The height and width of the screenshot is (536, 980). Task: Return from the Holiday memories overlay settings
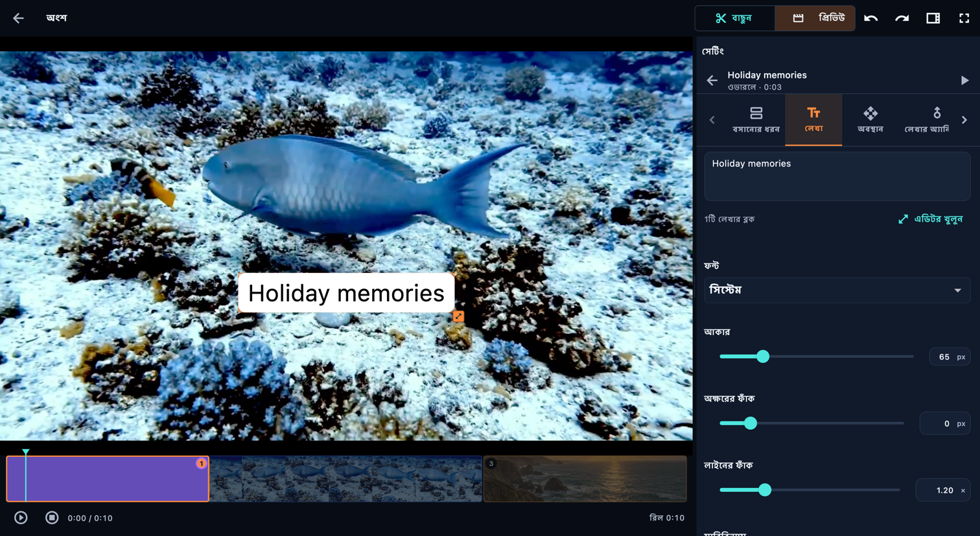pos(712,80)
